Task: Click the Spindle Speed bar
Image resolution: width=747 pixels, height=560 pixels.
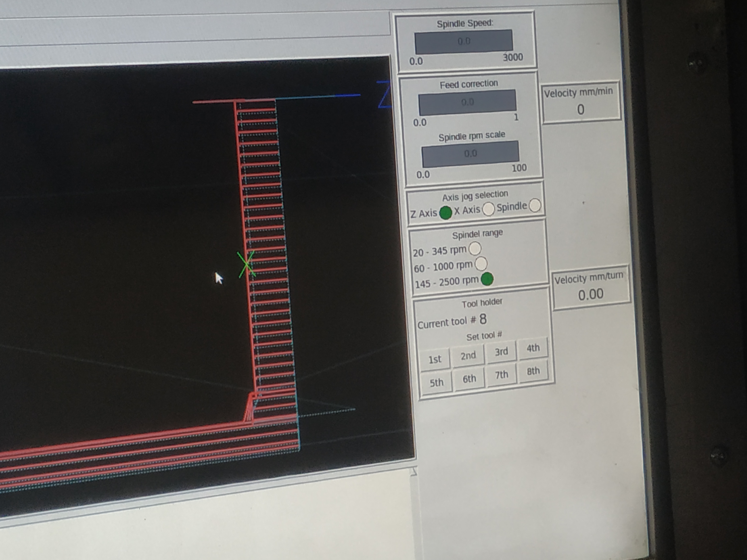Action: pyautogui.click(x=464, y=41)
